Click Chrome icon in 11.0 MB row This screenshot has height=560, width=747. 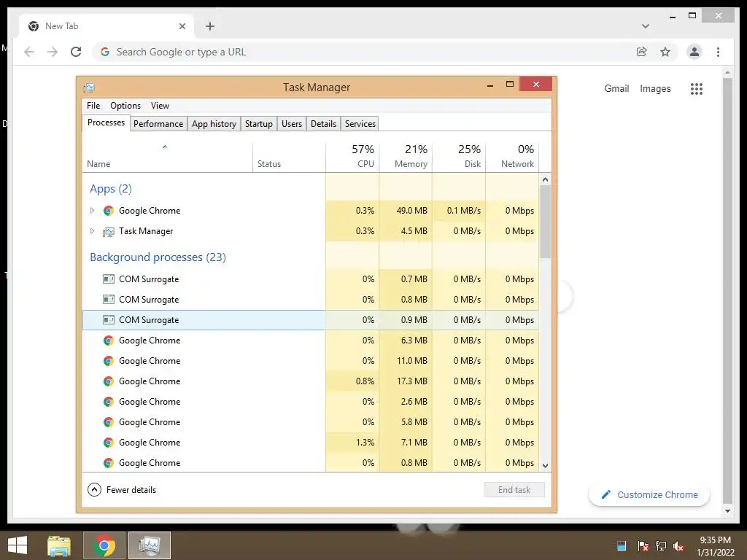point(109,361)
